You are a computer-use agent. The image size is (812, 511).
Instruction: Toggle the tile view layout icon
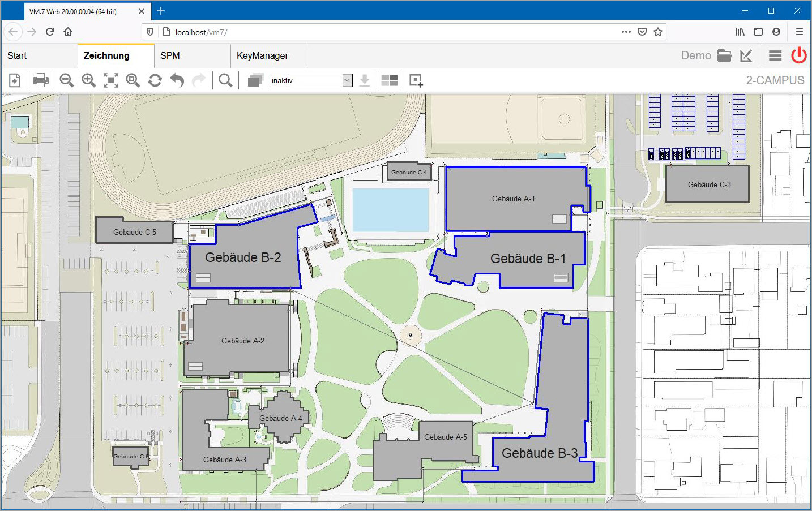tap(390, 80)
